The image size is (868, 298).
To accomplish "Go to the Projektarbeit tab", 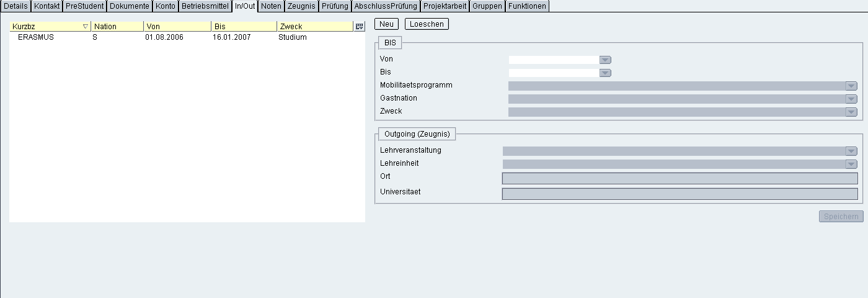I will coord(445,6).
